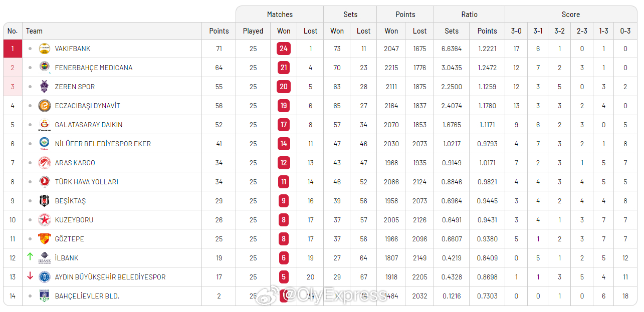
Task: Click the red down arrow beside Aydın Büyükşehir
Action: tap(30, 276)
